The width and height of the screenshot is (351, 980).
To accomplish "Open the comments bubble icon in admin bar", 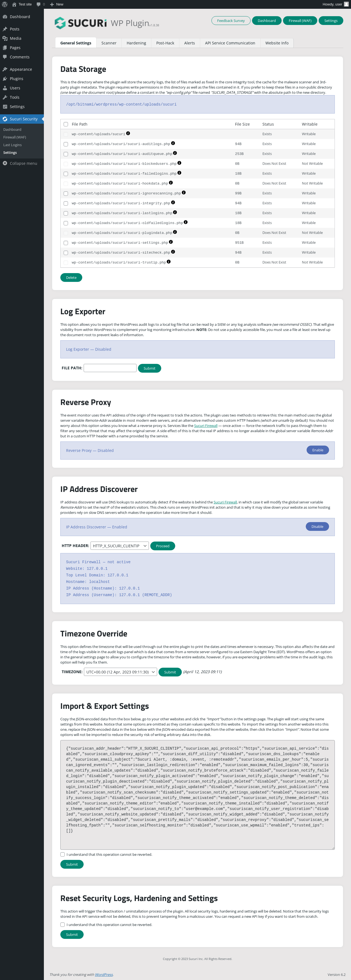I will coord(38,5).
